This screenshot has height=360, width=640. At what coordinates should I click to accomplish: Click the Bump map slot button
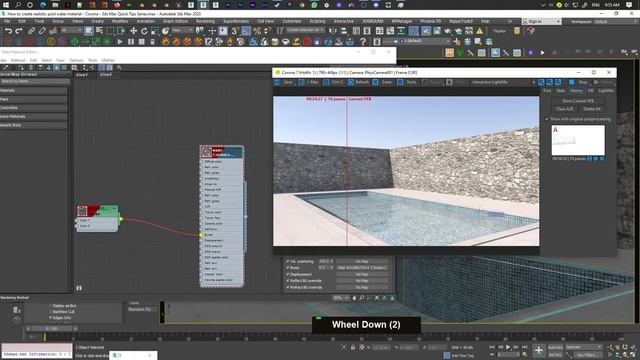click(x=362, y=268)
